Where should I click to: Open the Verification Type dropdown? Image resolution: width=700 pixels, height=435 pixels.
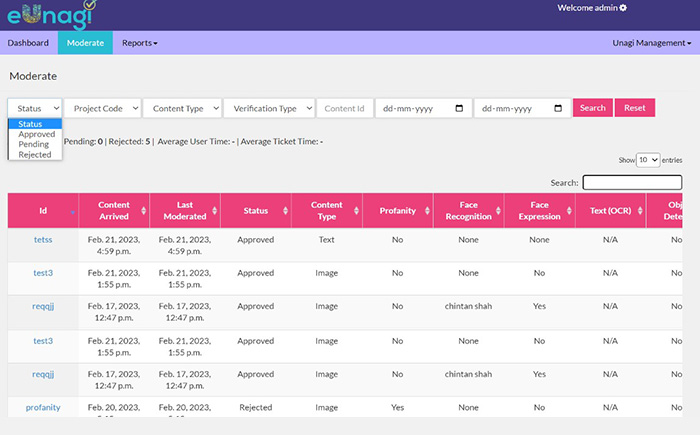tap(269, 108)
